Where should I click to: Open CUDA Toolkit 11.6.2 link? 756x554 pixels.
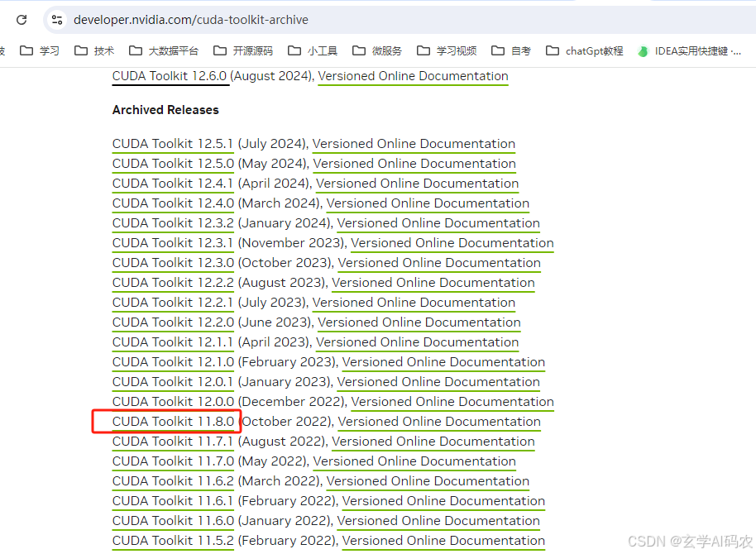coord(173,480)
